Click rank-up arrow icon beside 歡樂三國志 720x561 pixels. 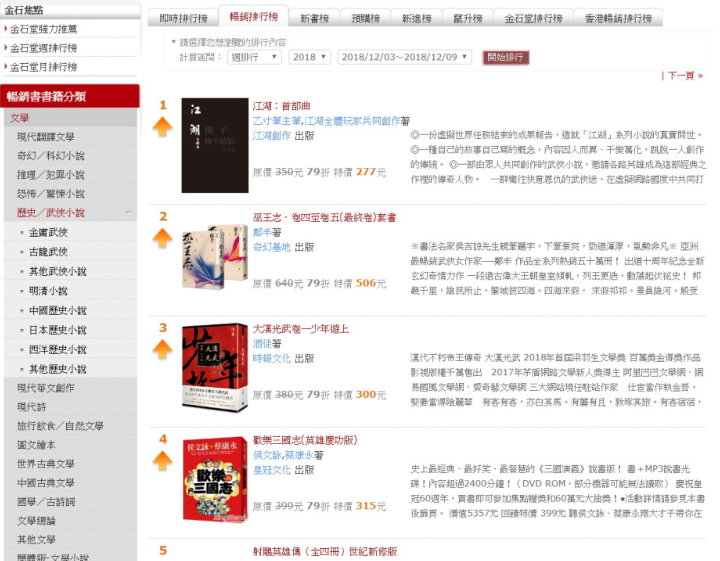(x=163, y=461)
